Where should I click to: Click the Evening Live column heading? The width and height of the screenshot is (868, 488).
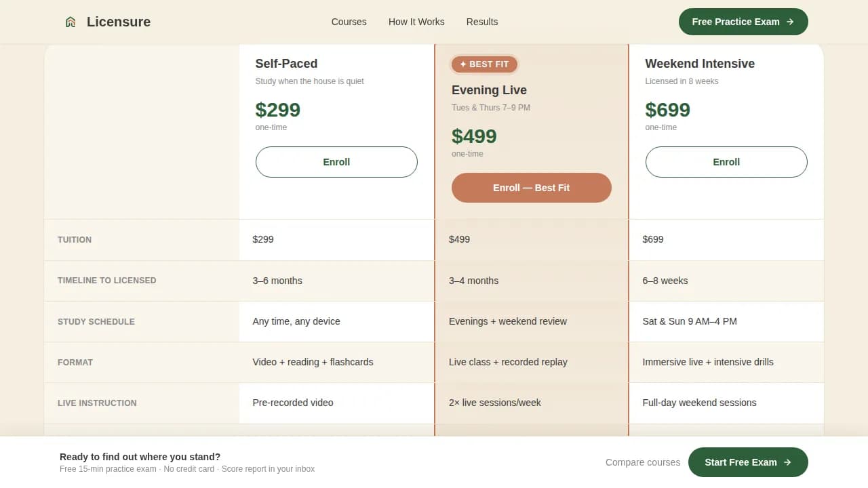click(489, 90)
